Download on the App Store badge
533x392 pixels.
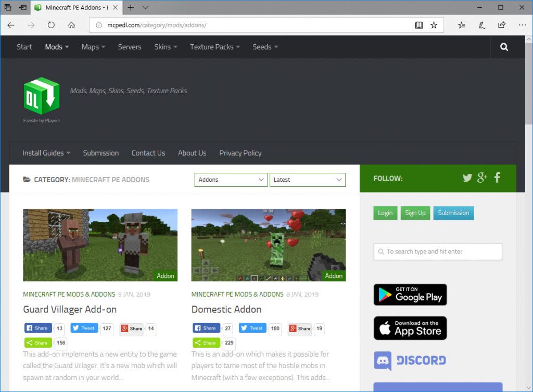point(410,328)
